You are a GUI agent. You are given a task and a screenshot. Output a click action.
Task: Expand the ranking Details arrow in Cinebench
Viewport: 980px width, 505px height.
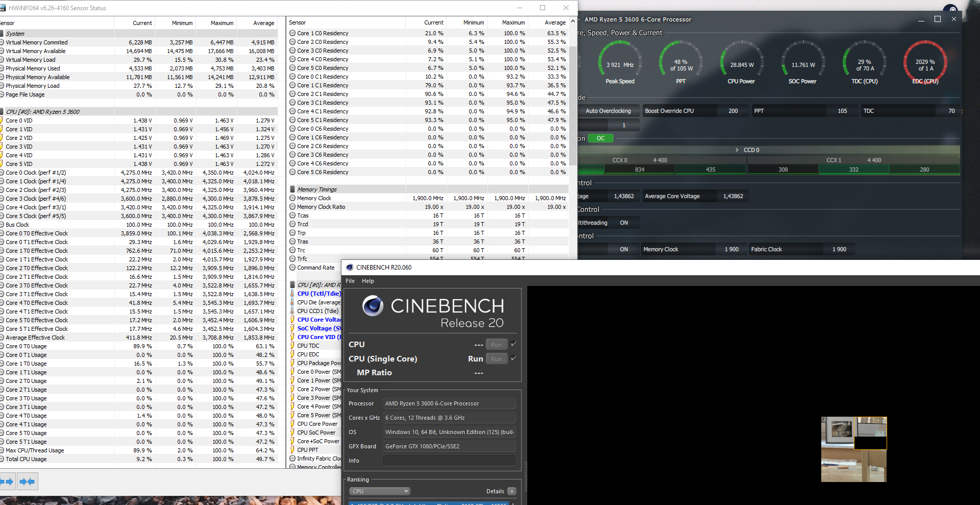512,491
